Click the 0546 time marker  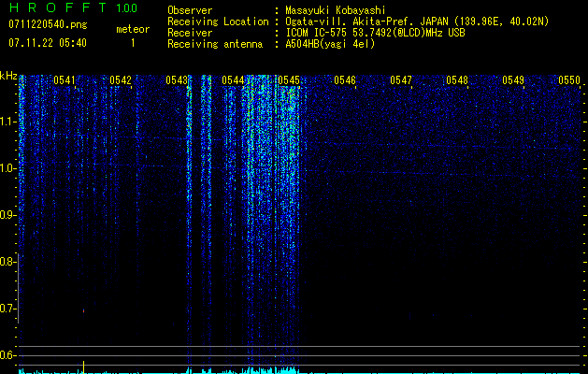tap(345, 80)
